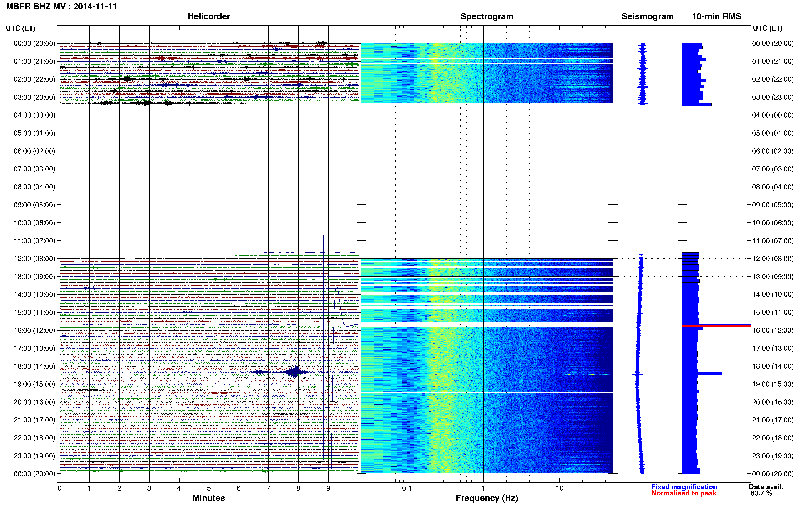The image size is (812, 508).
Task: Click the red peak bar in the RMS panel
Action: pyautogui.click(x=716, y=326)
